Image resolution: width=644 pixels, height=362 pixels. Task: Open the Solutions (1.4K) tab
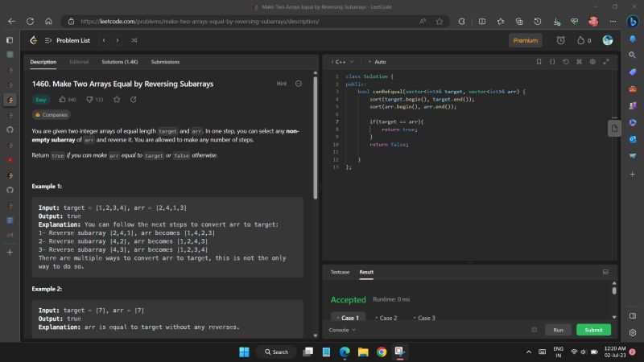click(119, 62)
